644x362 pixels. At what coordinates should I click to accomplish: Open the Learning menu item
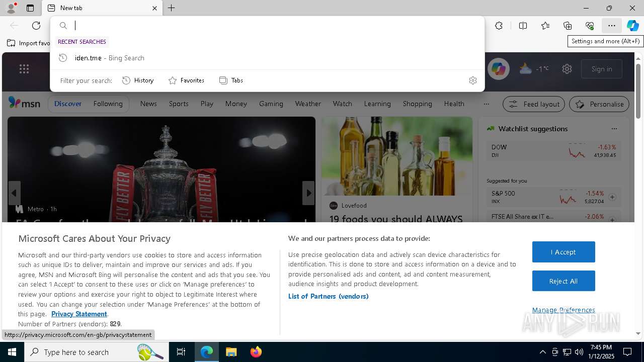(x=377, y=104)
